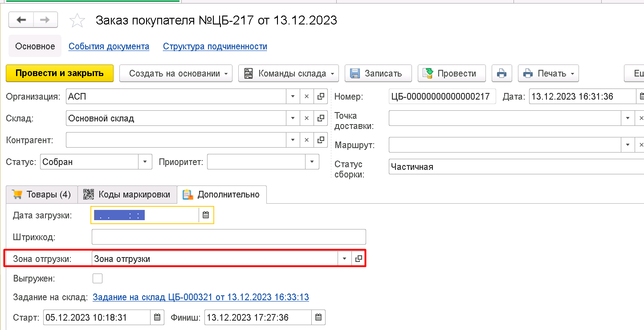This screenshot has height=330, width=644.
Task: Clear the Точка доставки field
Action: click(640, 118)
